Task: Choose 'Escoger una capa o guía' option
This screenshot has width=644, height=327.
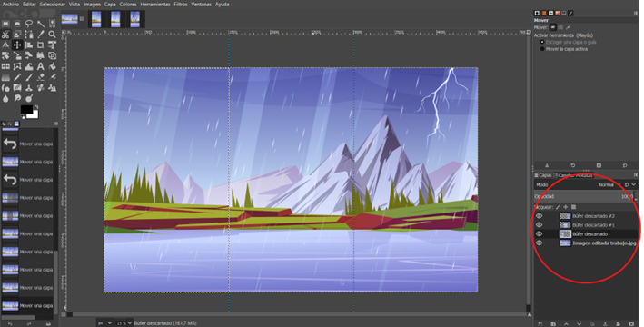Action: click(x=569, y=42)
